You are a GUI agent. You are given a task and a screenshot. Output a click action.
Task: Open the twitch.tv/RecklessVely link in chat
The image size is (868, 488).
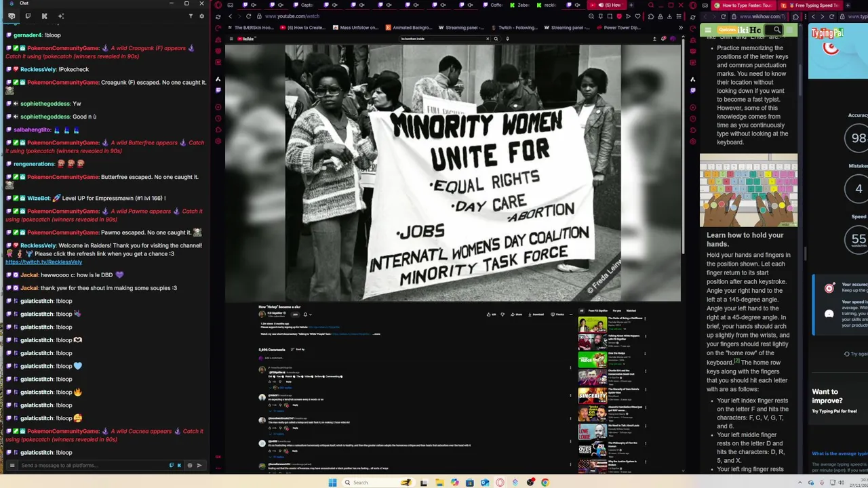tap(43, 262)
